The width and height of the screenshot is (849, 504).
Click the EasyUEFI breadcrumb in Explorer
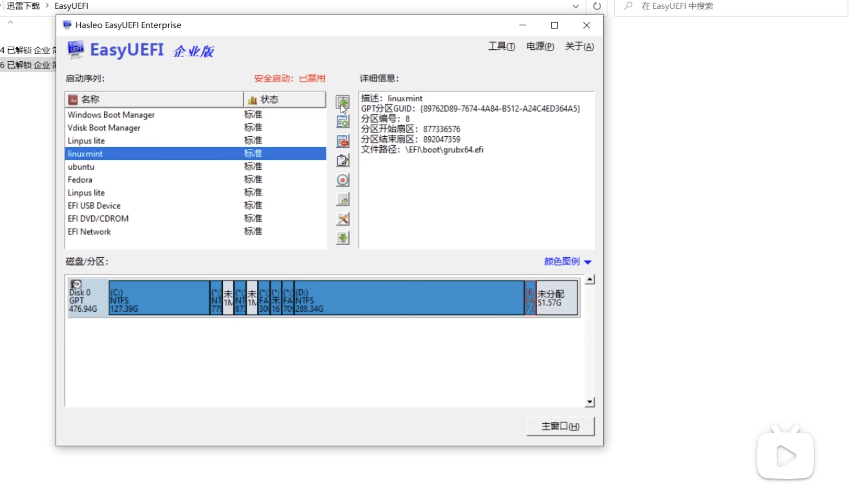[x=71, y=6]
